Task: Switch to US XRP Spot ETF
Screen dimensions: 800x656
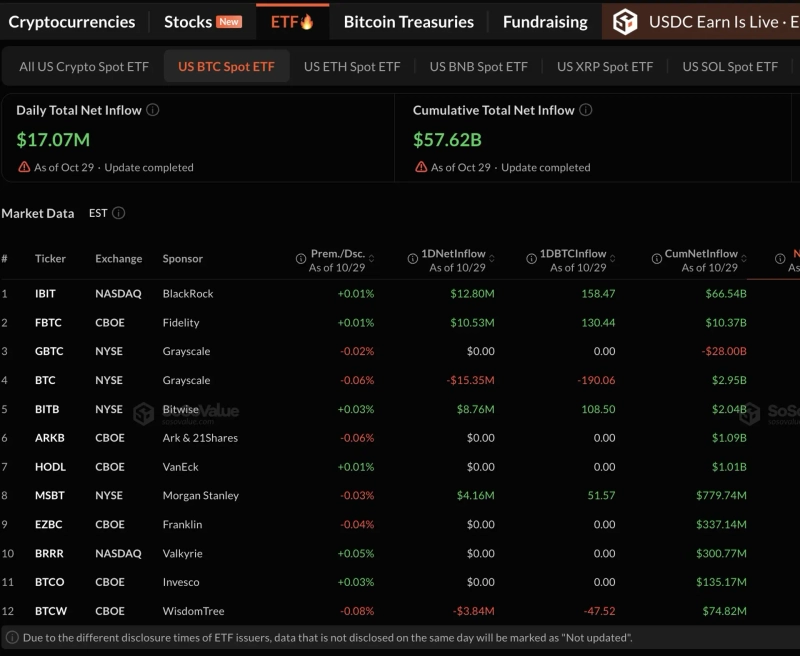Action: click(605, 67)
